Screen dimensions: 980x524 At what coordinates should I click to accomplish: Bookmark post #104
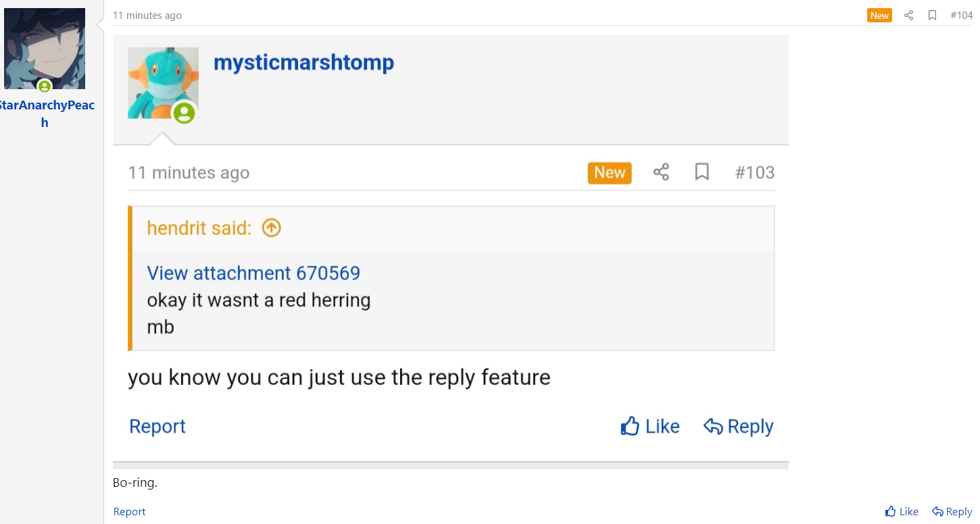[x=932, y=16]
